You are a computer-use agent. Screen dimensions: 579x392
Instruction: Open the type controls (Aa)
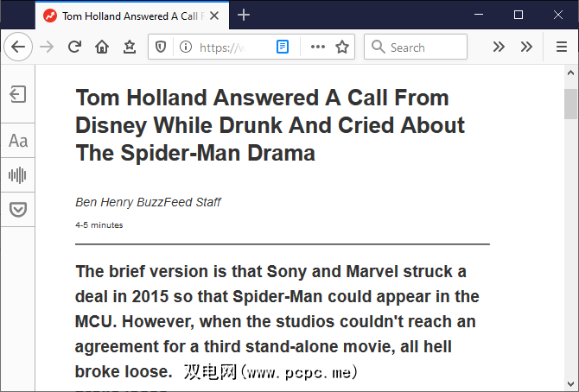[17, 141]
